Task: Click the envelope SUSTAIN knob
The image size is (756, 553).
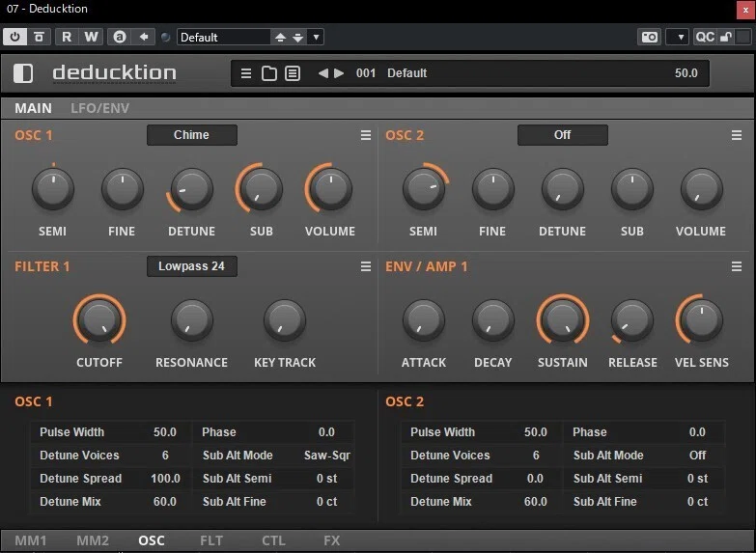Action: point(563,319)
